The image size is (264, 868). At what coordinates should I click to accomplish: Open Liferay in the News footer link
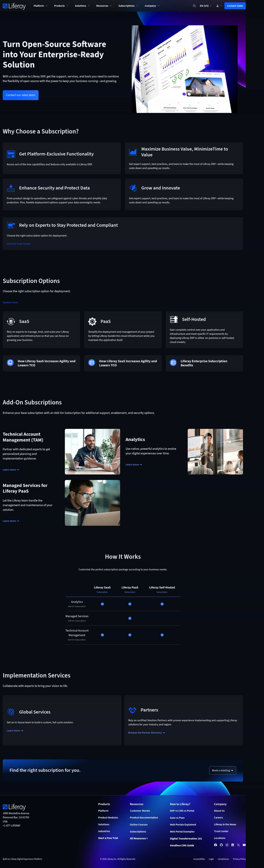[x=225, y=825]
